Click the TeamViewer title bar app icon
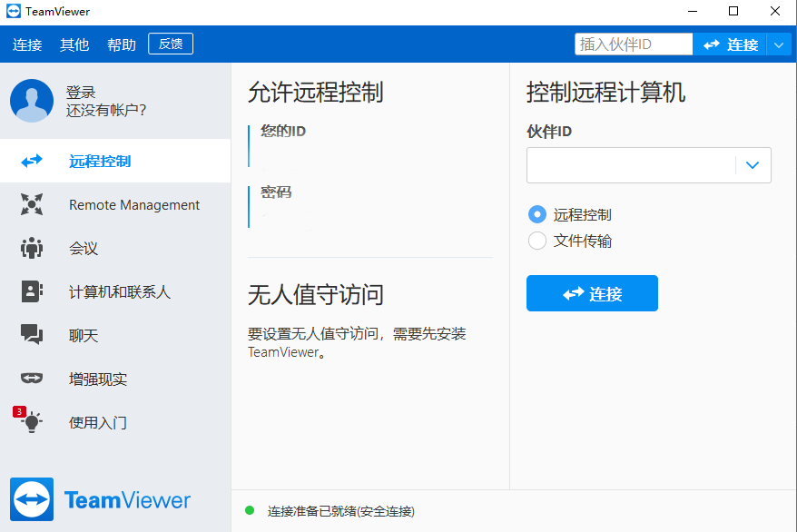 click(14, 11)
